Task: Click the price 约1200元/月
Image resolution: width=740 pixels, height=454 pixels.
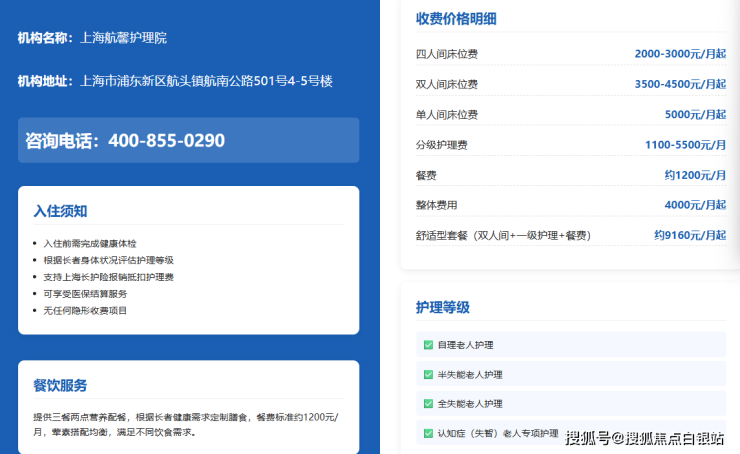Action: [696, 175]
